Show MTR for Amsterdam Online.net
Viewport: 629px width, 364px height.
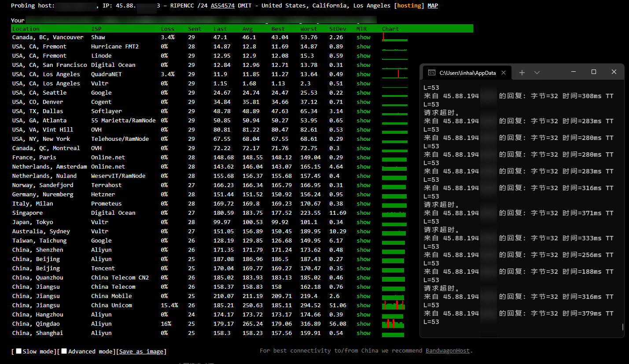(364, 167)
